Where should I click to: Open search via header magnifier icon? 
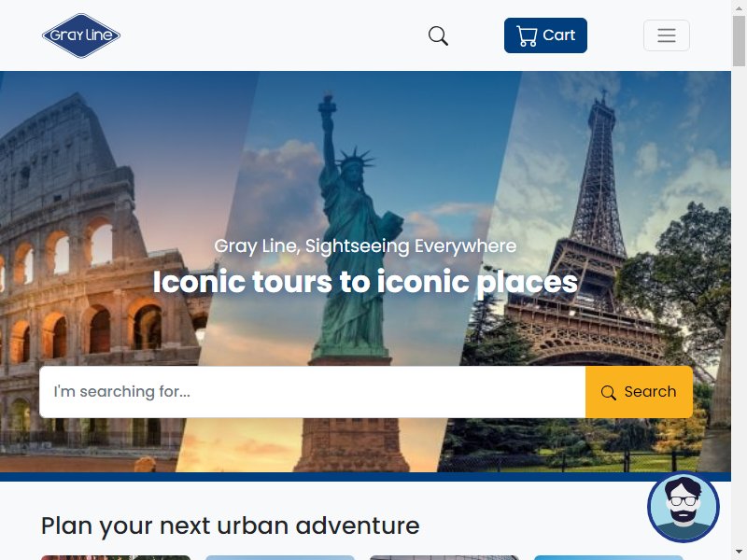[438, 35]
